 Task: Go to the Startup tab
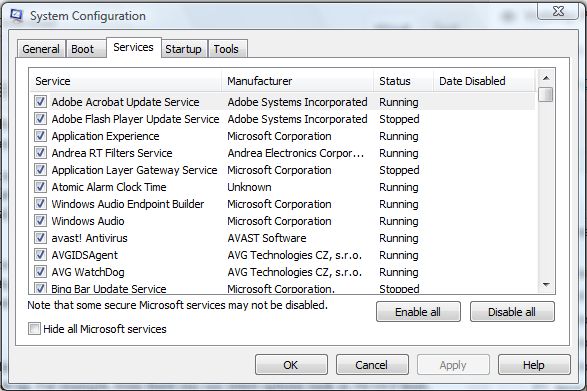183,49
